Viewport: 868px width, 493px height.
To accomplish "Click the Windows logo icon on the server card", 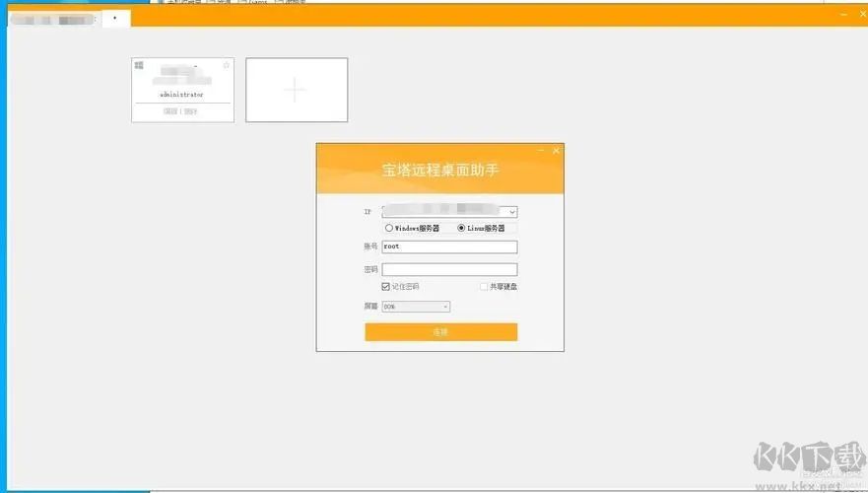I will (x=140, y=66).
